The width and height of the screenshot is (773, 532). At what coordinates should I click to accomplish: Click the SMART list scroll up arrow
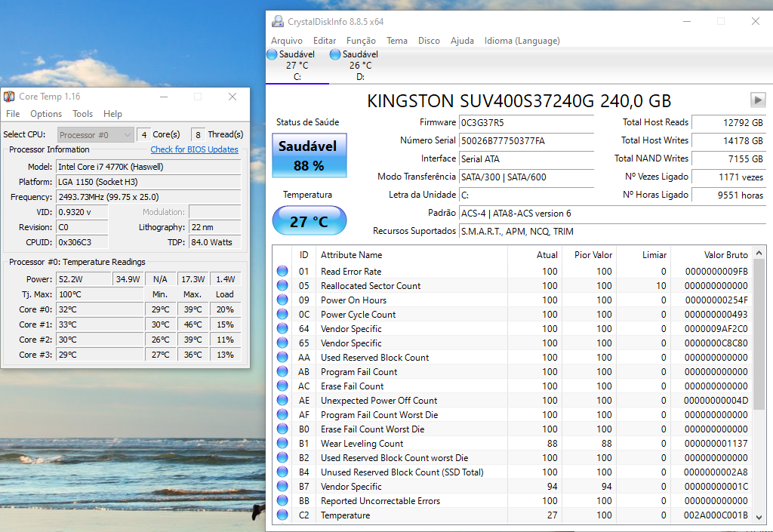pyautogui.click(x=759, y=253)
